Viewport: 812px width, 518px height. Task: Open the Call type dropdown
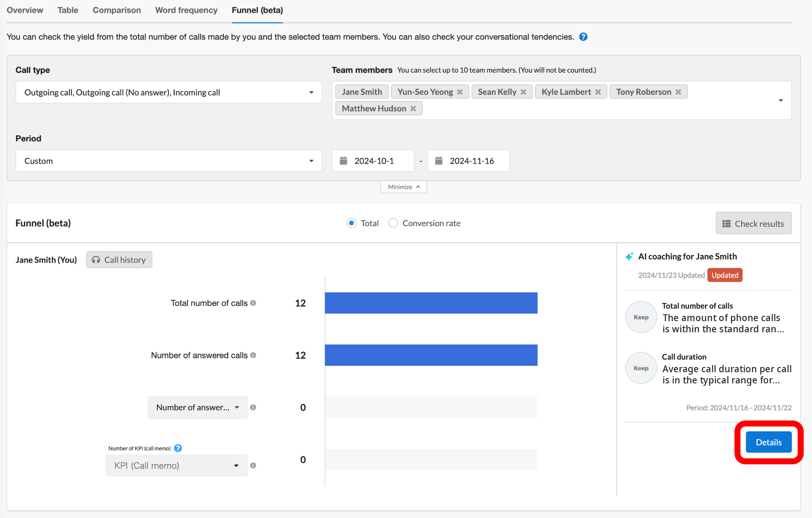[168, 92]
